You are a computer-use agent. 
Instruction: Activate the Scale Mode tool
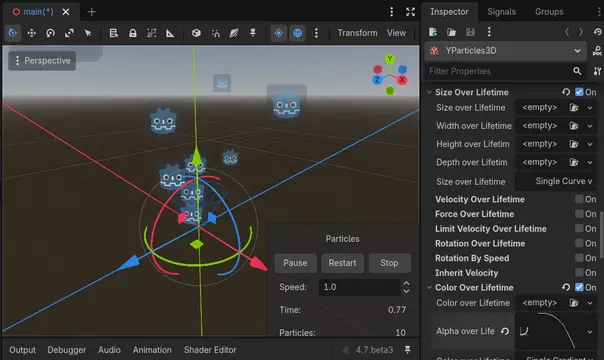pos(69,33)
